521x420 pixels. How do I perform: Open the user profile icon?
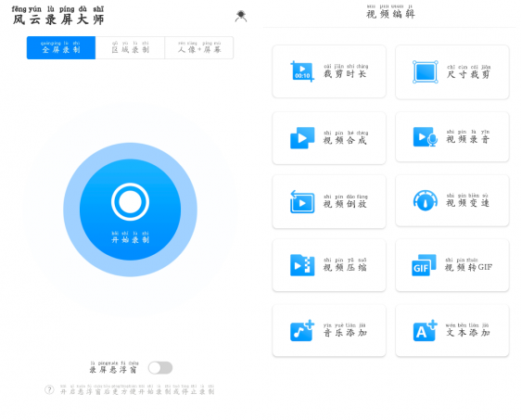click(241, 16)
